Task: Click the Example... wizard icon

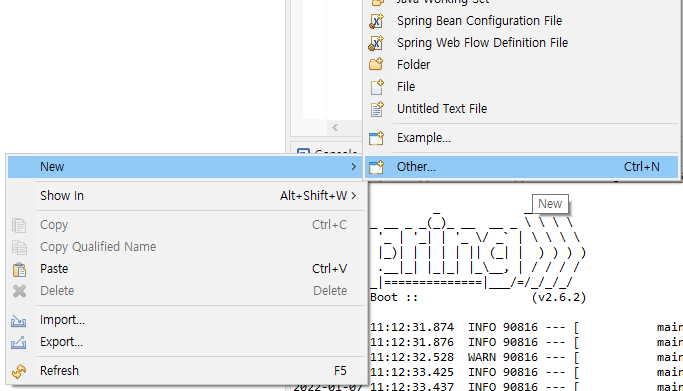Action: coord(376,138)
